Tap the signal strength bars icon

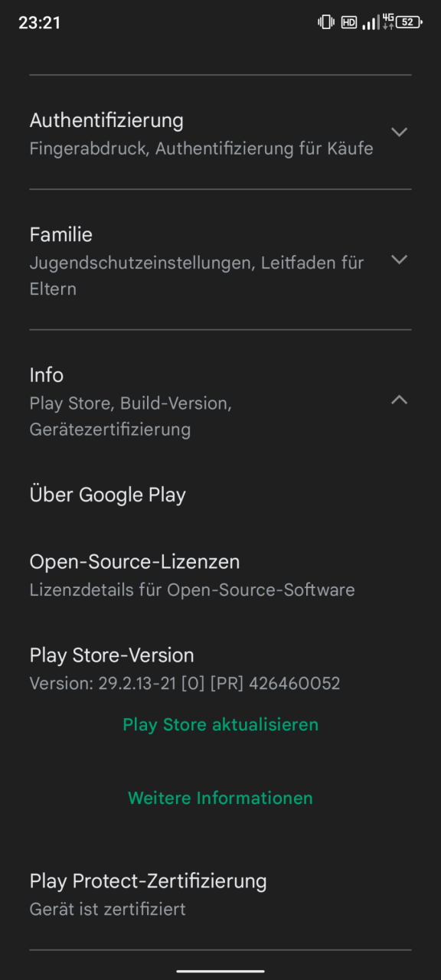(371, 22)
